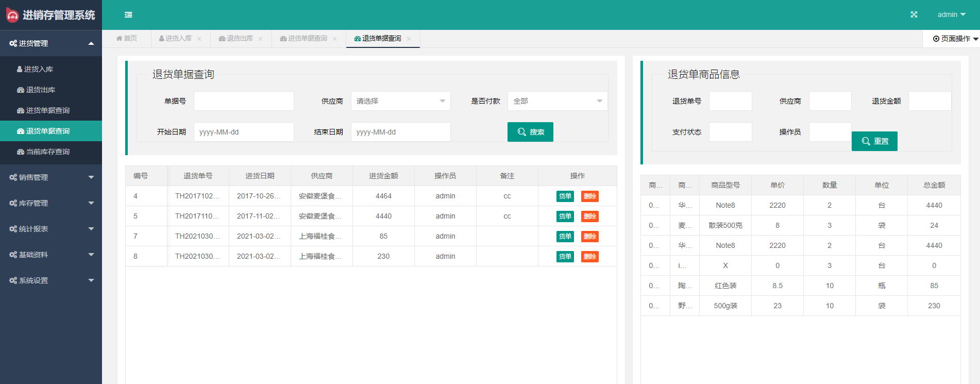980x384 pixels.
Task: Open 进货单据查询 in the sidebar
Action: pyautogui.click(x=51, y=110)
